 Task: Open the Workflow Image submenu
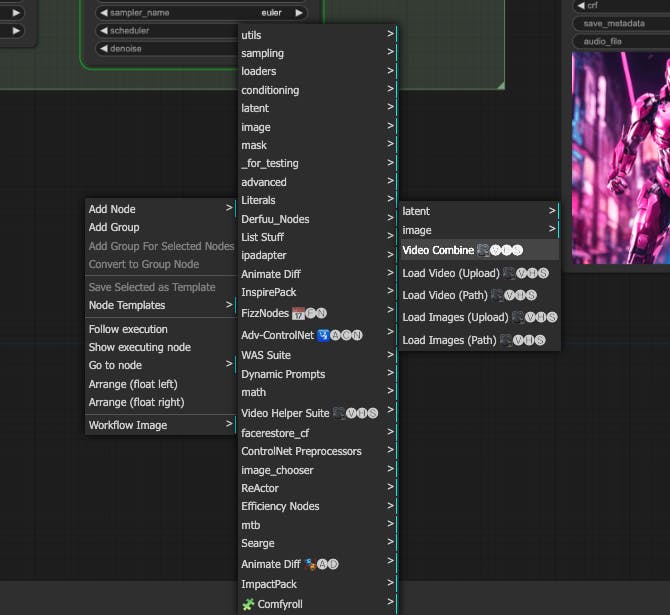coord(160,425)
